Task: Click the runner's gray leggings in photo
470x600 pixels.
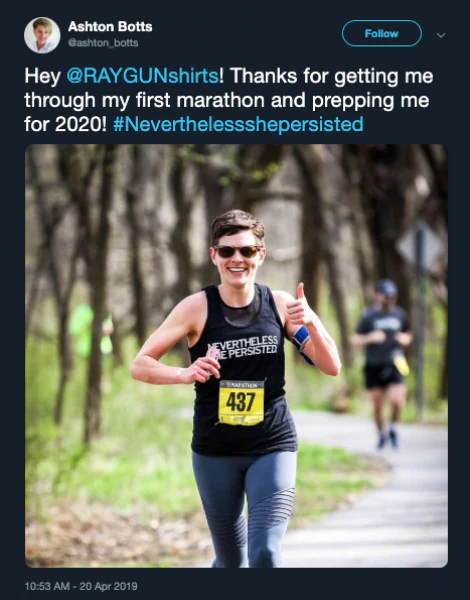Action: click(x=245, y=509)
